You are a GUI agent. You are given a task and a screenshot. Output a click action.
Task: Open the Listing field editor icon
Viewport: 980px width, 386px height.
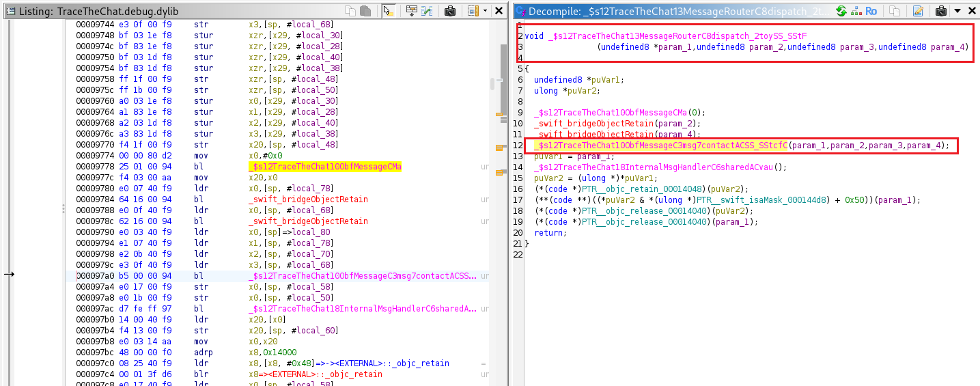coord(412,11)
